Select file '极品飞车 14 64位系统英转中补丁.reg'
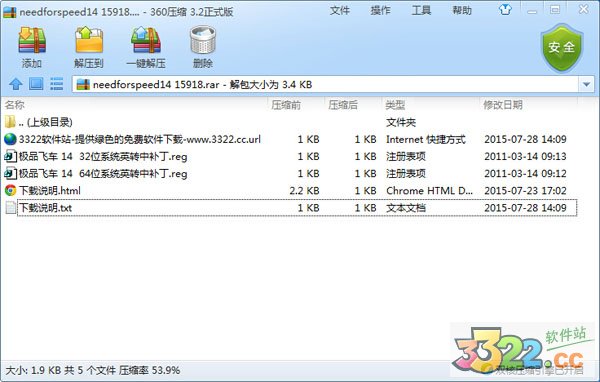 (103, 173)
